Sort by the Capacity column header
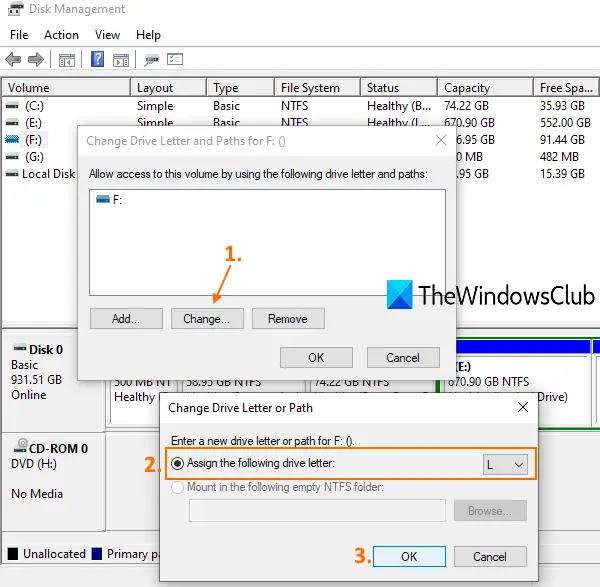 coord(485,88)
